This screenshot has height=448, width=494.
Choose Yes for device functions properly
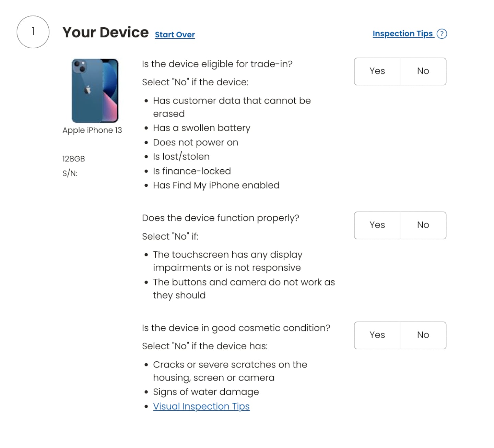377,225
